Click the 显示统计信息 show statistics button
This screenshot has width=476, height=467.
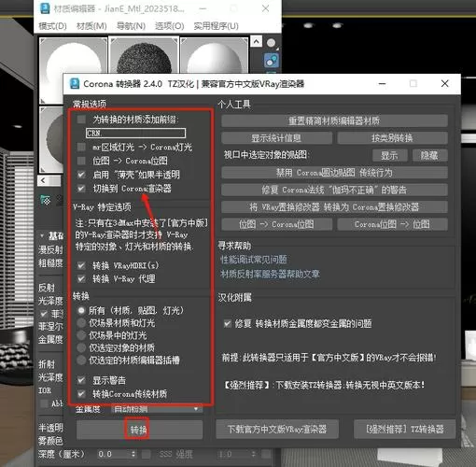coord(276,138)
